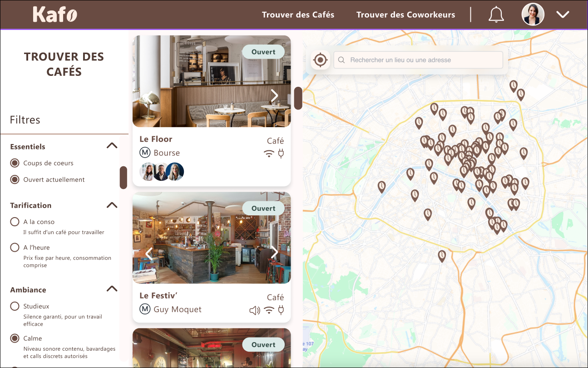Select the Studieux ambiance option

(x=15, y=306)
